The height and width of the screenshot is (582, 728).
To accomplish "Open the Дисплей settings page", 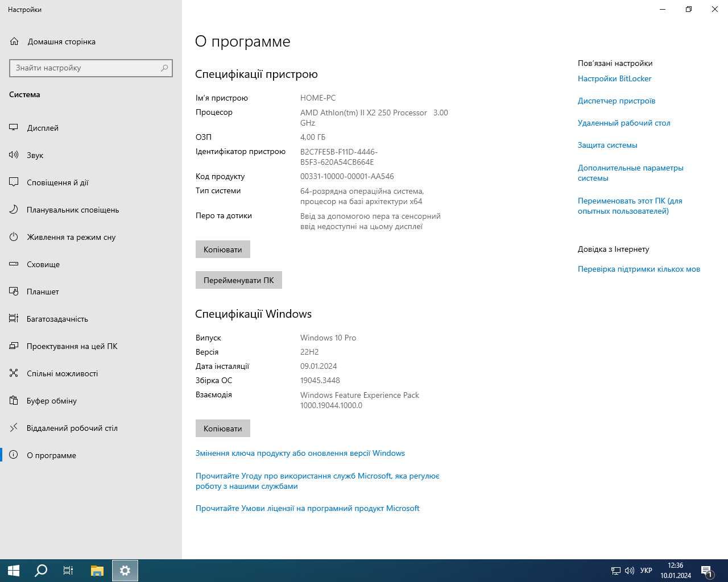I will [x=91, y=128].
